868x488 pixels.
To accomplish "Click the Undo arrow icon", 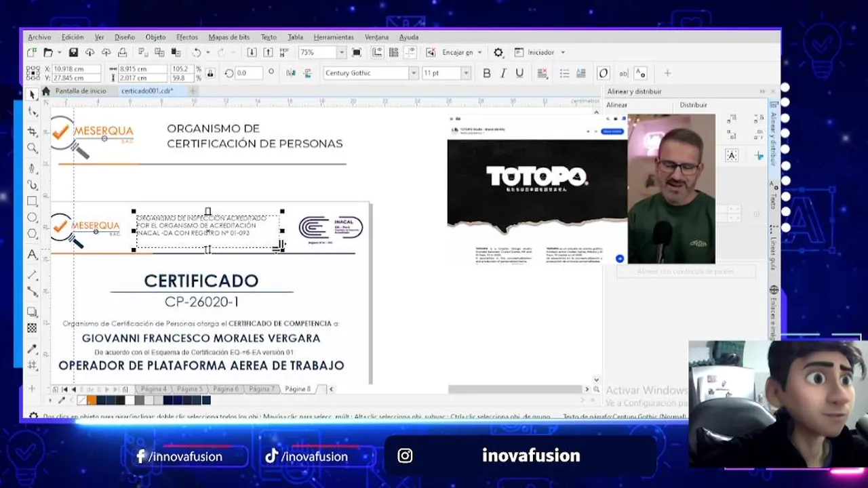I will pos(197,52).
